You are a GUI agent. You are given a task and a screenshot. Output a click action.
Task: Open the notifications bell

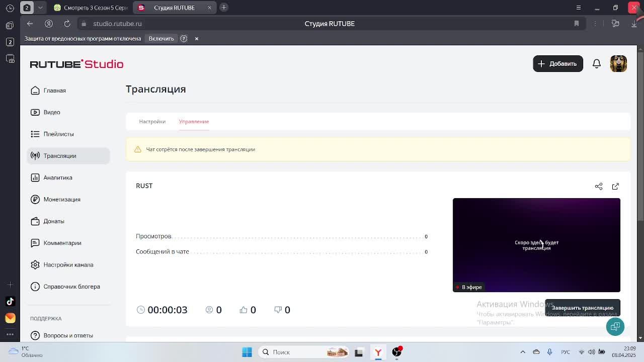597,64
